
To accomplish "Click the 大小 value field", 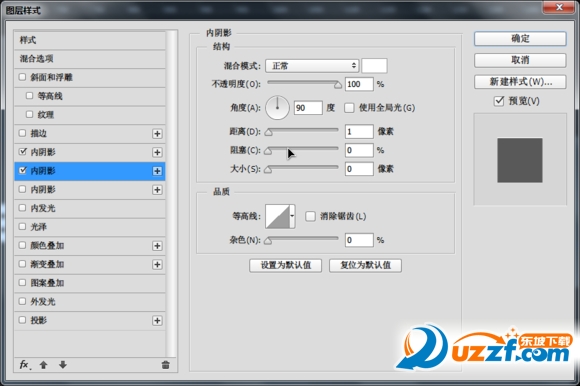I will pyautogui.click(x=359, y=169).
